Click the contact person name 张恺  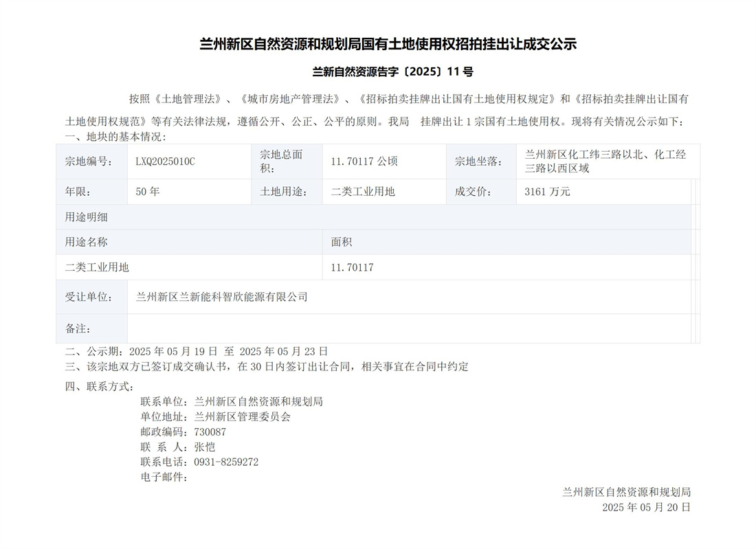[x=205, y=447]
